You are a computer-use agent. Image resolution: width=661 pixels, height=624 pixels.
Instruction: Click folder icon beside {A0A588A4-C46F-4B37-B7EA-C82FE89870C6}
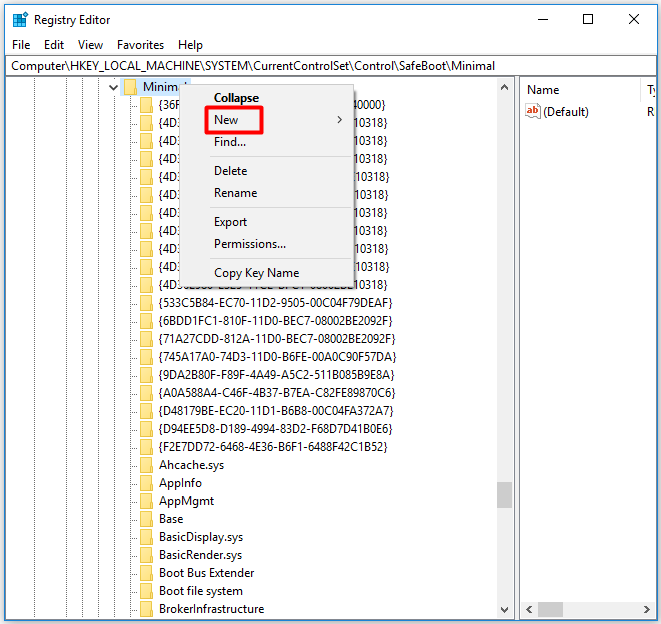146,393
